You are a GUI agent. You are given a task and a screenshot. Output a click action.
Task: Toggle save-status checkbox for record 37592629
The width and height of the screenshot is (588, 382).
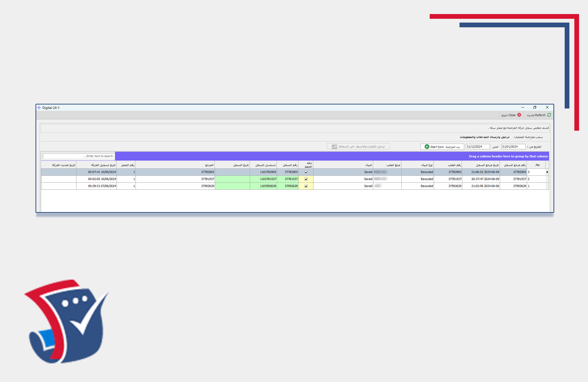(x=306, y=186)
